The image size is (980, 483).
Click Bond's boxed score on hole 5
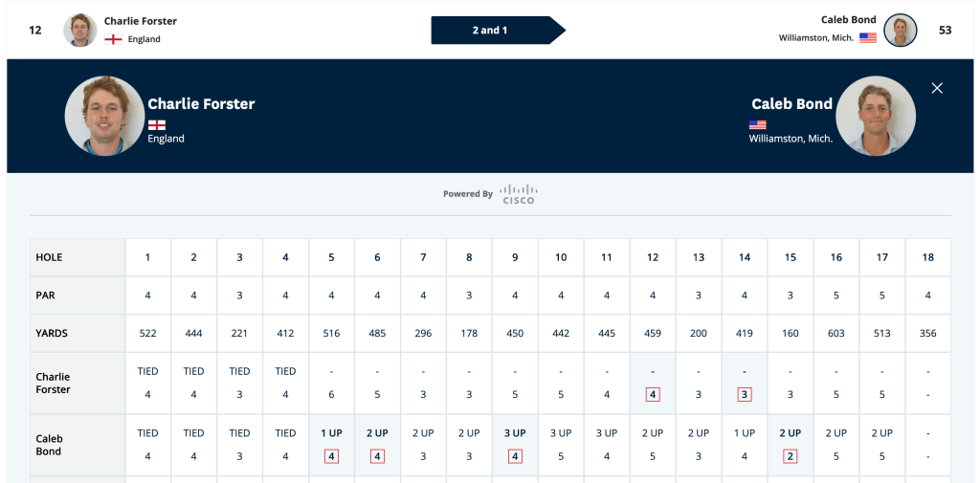pyautogui.click(x=331, y=456)
